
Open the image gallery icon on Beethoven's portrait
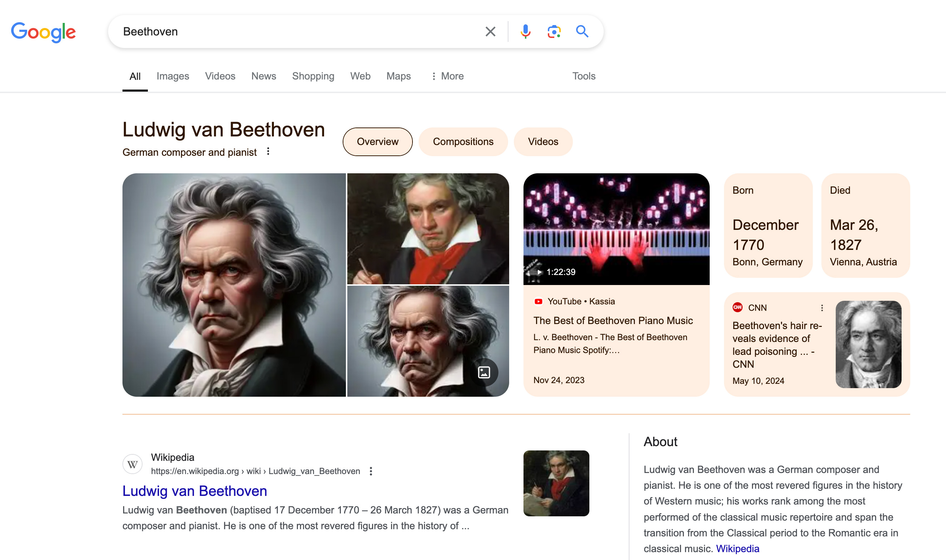pos(484,372)
